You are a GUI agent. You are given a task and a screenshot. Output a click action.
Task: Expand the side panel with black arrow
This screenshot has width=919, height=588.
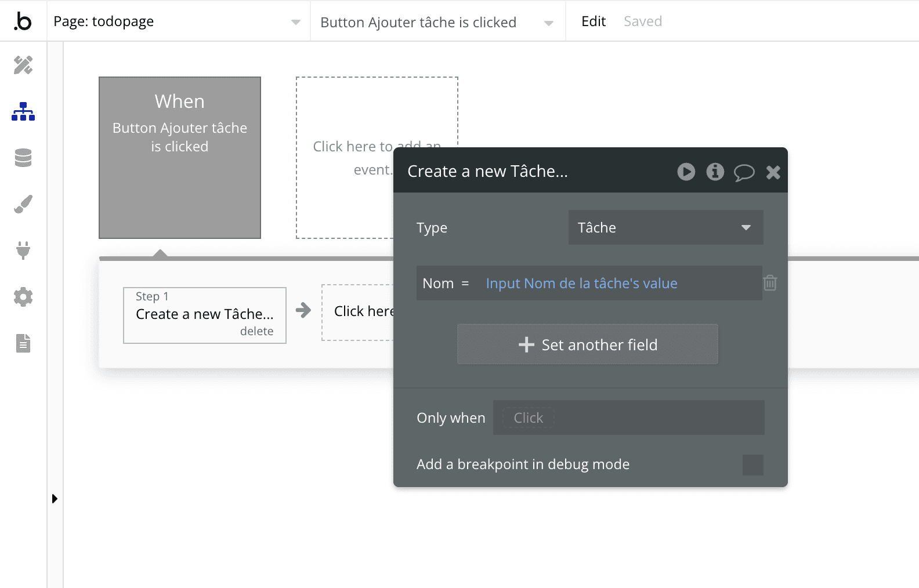(x=55, y=499)
